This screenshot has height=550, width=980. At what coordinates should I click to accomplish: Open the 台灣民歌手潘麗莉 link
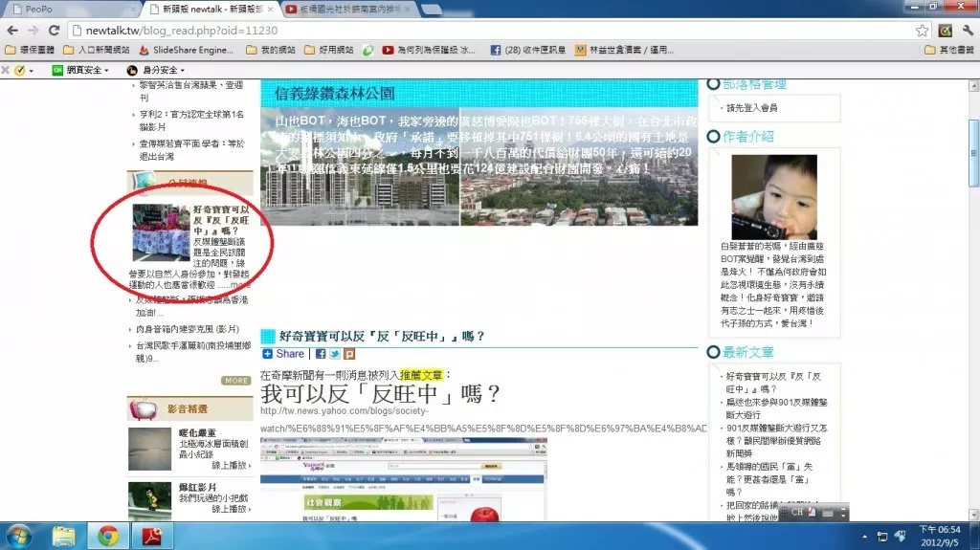tap(193, 352)
